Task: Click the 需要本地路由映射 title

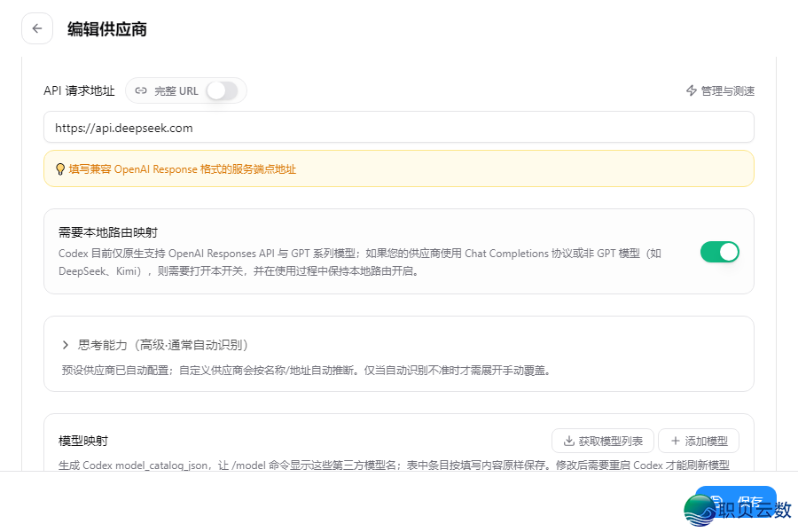Action: point(108,232)
